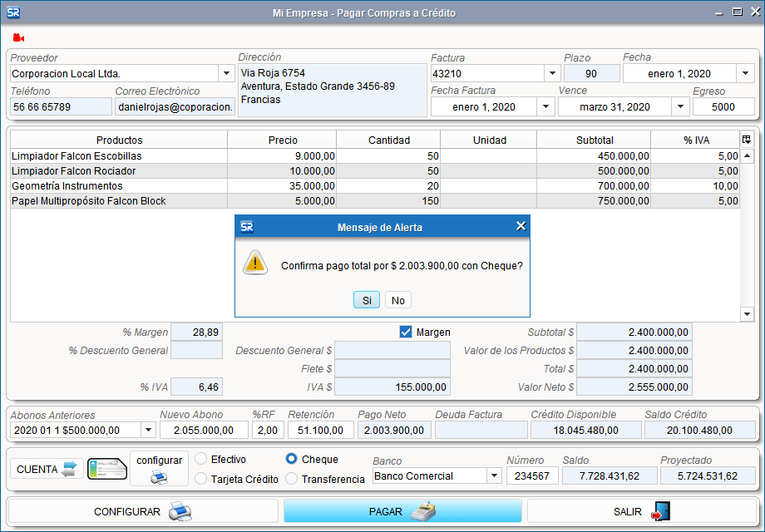
Task: Click the Plazo field showing 90
Action: click(591, 74)
